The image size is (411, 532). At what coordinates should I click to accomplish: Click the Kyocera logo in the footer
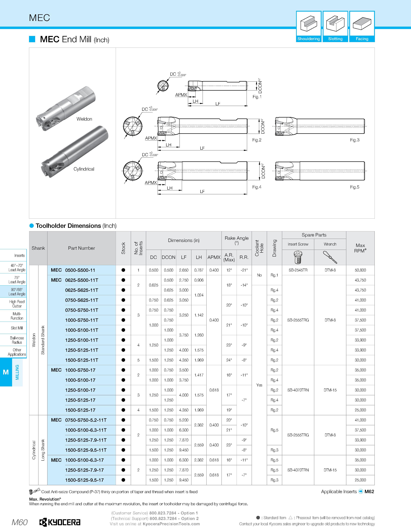pyautogui.click(x=60, y=522)
